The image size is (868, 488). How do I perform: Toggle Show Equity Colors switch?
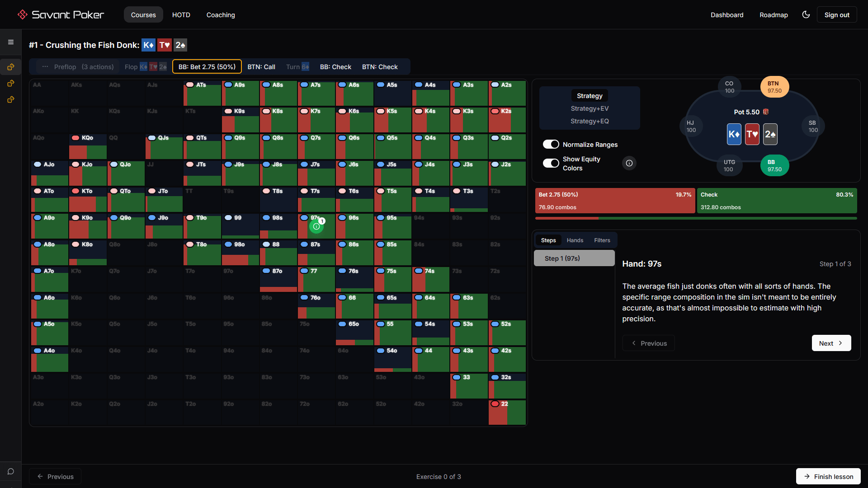551,163
